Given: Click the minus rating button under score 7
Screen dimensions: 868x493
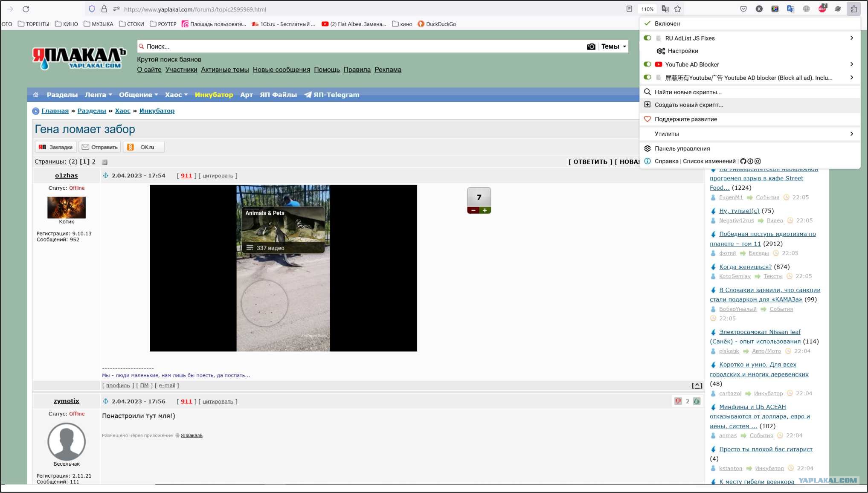Looking at the screenshot, I should pos(473,210).
